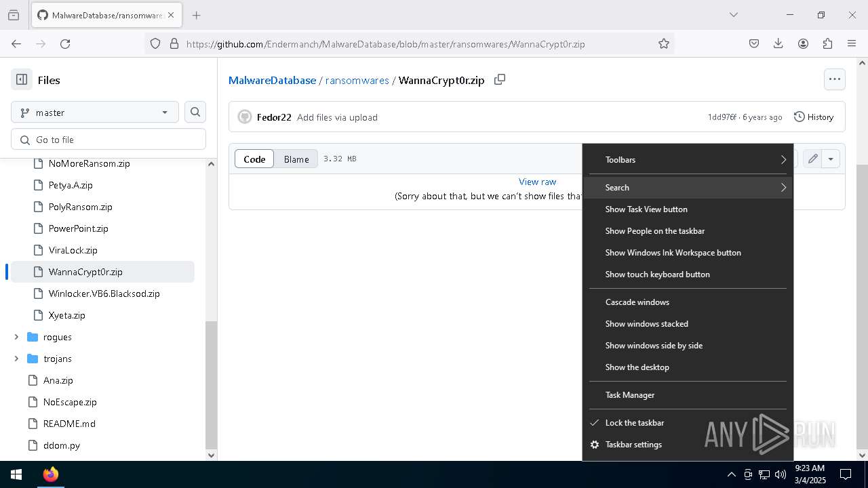Open Add files via upload commit
Image resolution: width=868 pixels, height=488 pixels.
pos(337,117)
